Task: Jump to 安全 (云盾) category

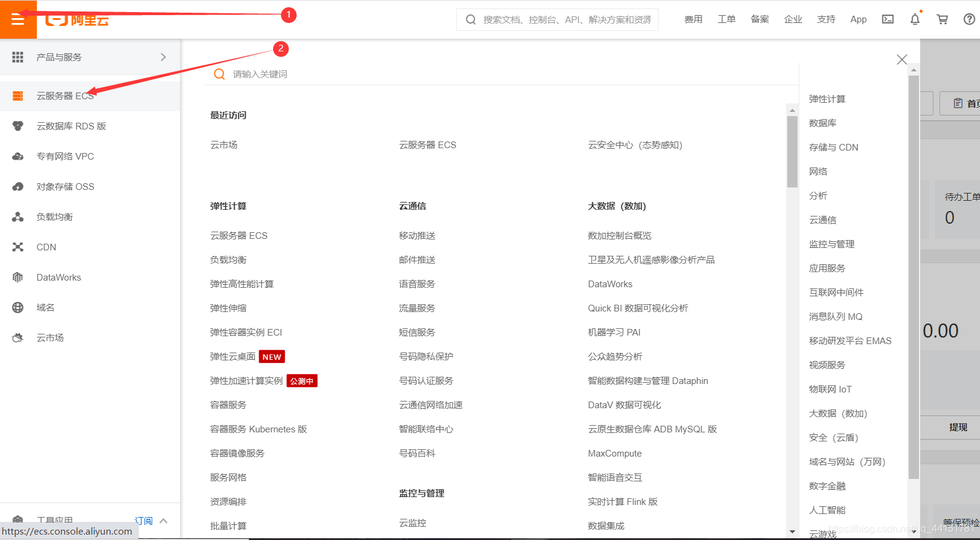Action: pyautogui.click(x=833, y=437)
